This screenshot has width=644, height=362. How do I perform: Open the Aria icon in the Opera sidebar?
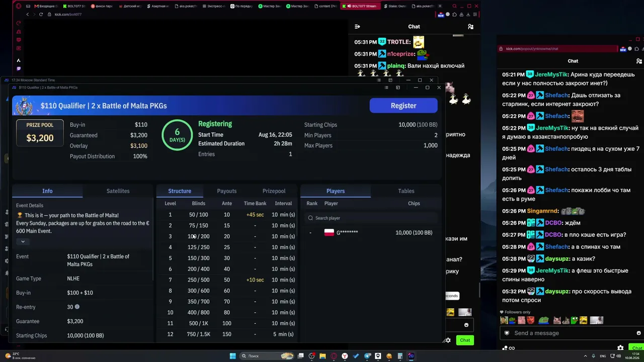click(19, 60)
